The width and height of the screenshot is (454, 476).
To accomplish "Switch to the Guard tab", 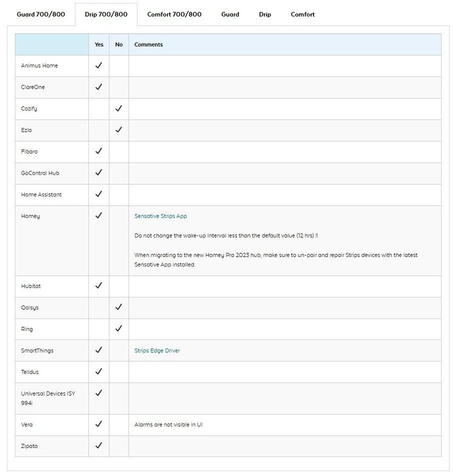I will pos(230,14).
